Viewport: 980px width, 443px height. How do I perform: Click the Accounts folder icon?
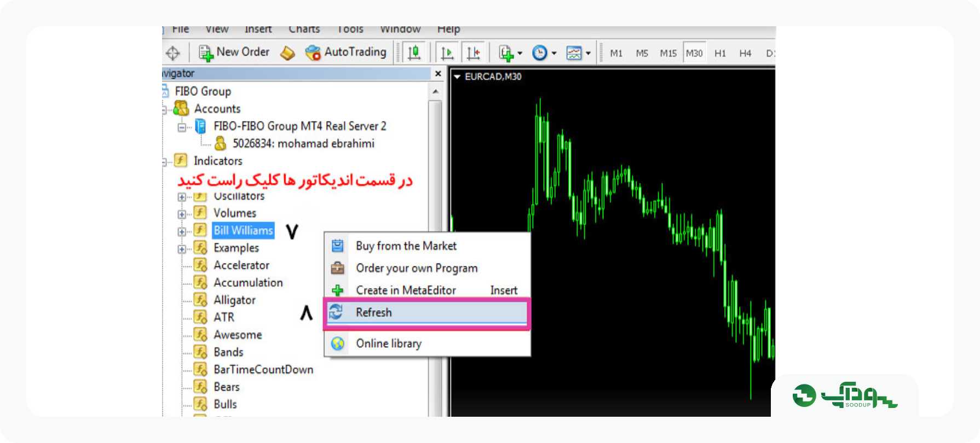coord(181,108)
